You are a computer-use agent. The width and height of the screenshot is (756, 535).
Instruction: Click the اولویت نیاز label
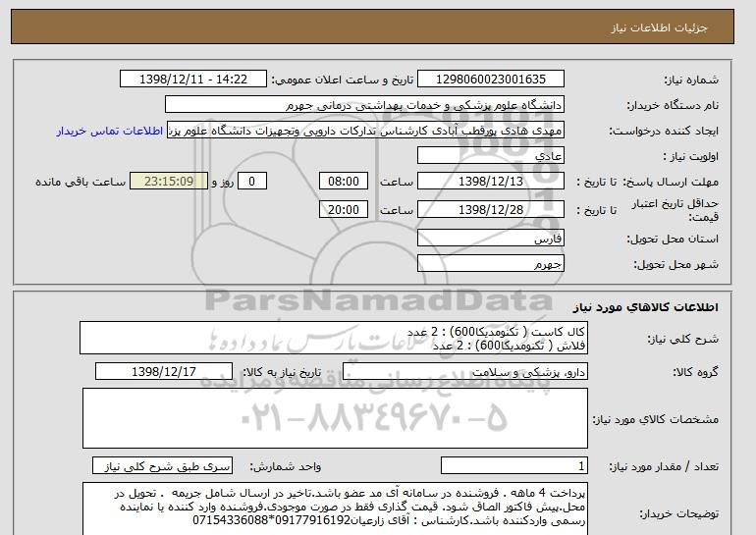tap(690, 157)
